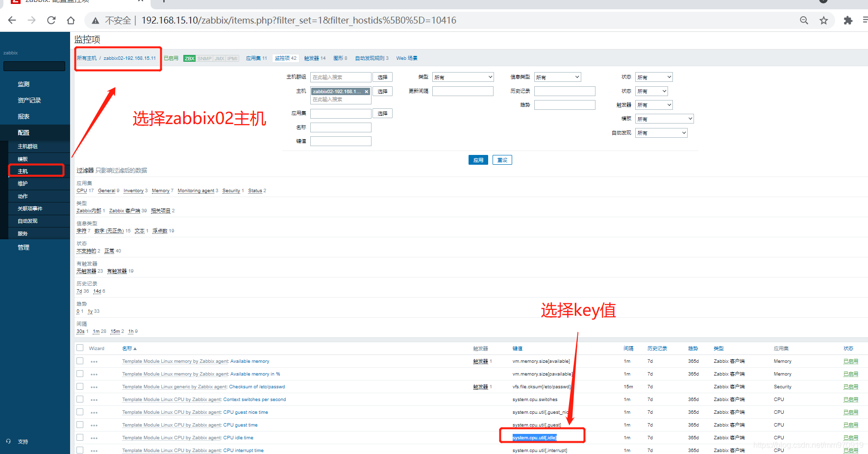Click the SNMP availability badge
Image resolution: width=868 pixels, height=454 pixels.
click(x=204, y=58)
